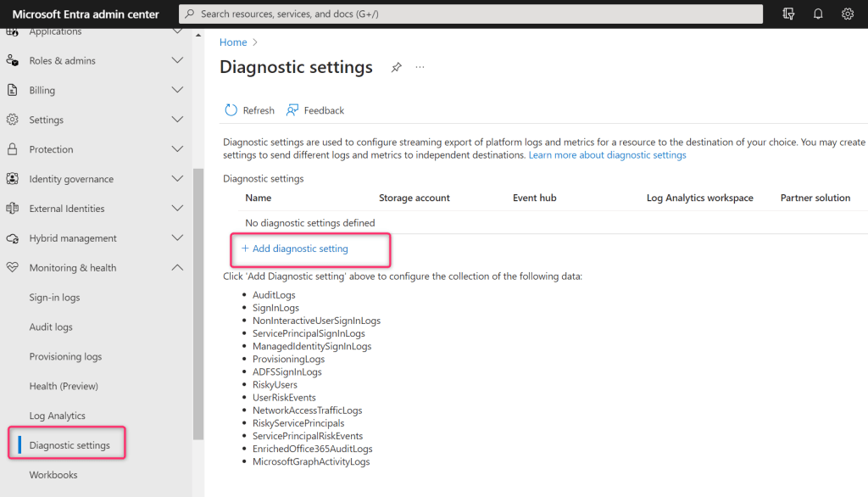Open Workbooks in the sidebar
Screen dimensions: 868x497
(53, 475)
